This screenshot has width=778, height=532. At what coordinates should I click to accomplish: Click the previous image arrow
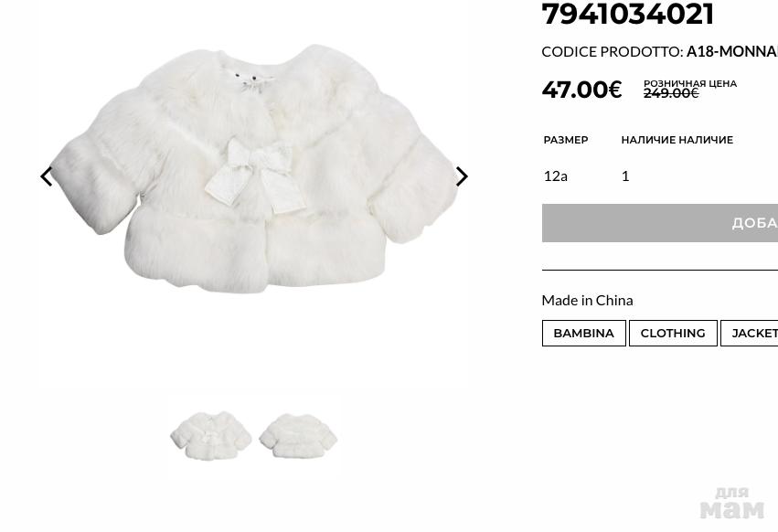[47, 176]
